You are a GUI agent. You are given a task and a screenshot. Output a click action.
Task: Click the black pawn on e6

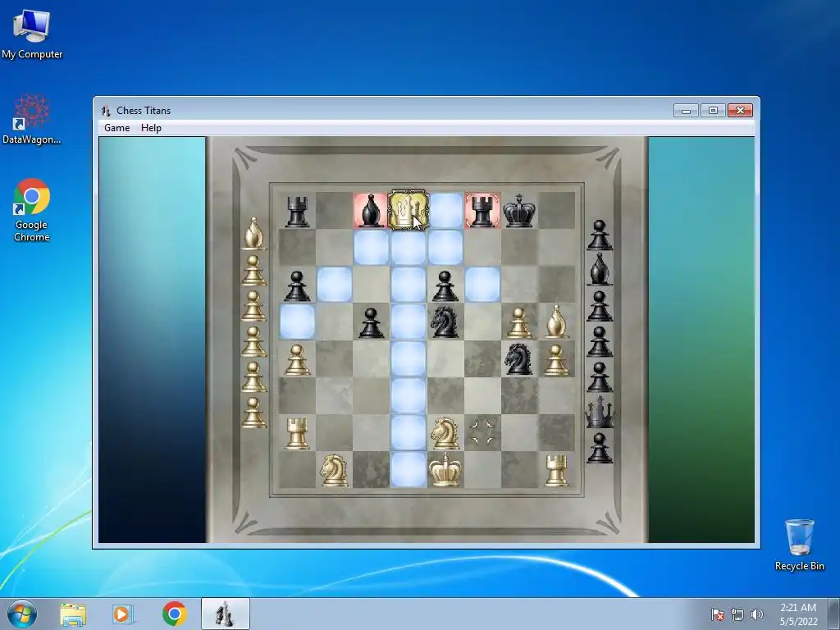(445, 285)
